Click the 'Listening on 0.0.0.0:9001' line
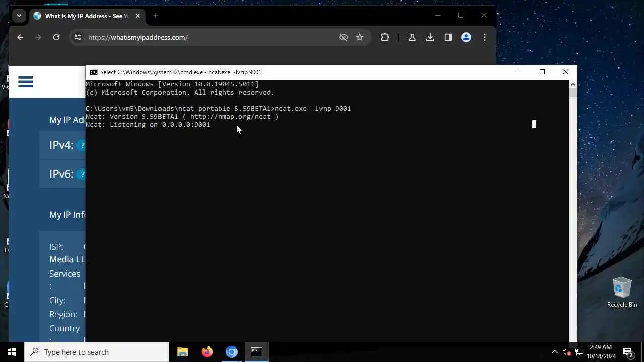Image resolution: width=644 pixels, height=362 pixels. [148, 124]
